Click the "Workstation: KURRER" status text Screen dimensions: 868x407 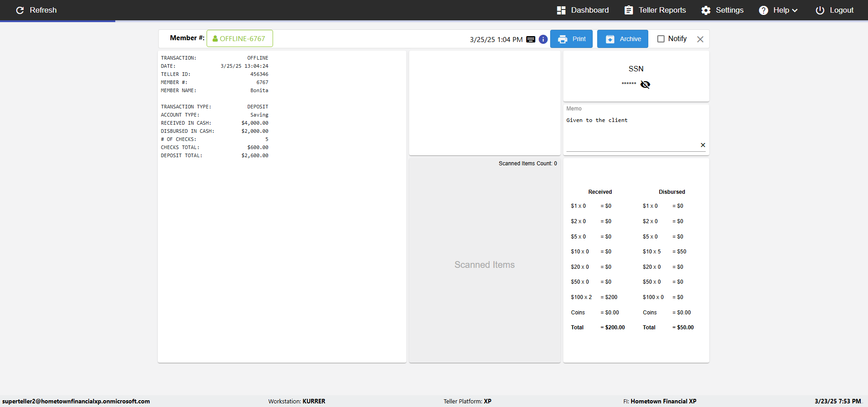coord(297,401)
